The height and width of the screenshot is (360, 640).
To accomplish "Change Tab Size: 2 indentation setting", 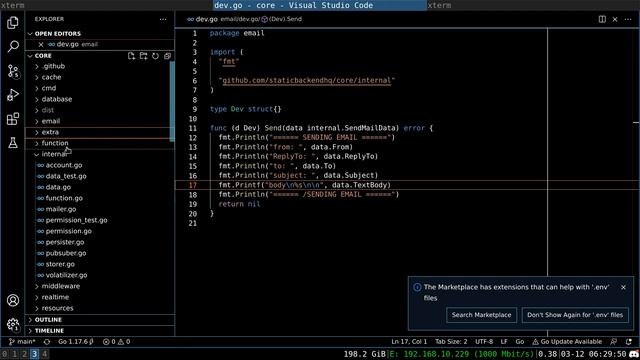I will click(451, 342).
